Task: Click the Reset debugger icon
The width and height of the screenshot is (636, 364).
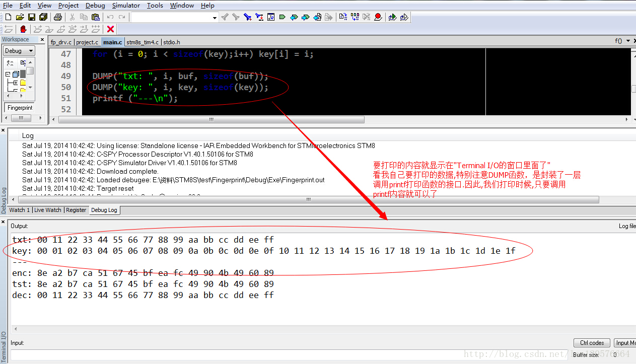Action: click(x=9, y=29)
